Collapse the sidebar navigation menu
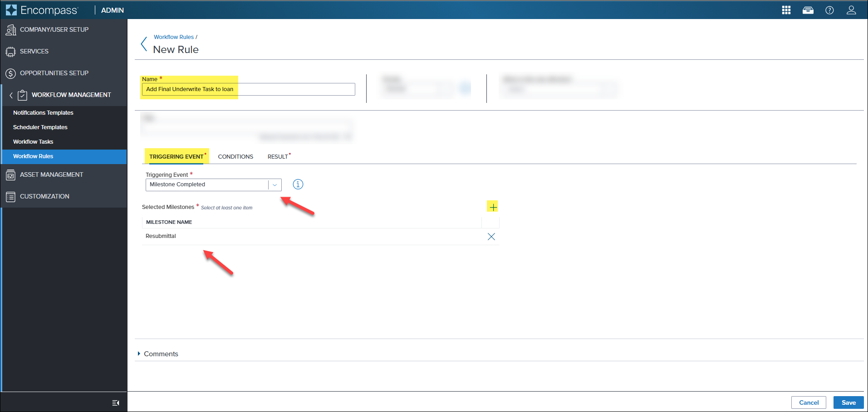The height and width of the screenshot is (412, 868). point(116,403)
